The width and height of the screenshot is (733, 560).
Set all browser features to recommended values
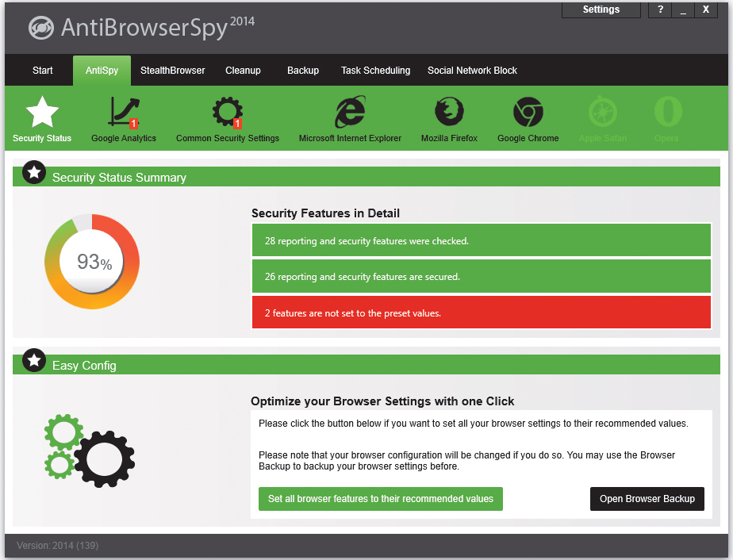click(x=380, y=499)
